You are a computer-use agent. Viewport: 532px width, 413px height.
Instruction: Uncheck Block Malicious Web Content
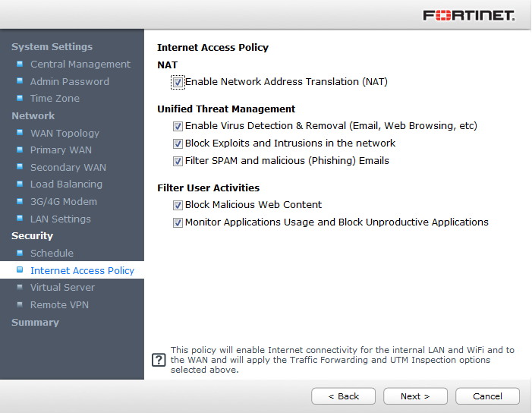click(178, 205)
